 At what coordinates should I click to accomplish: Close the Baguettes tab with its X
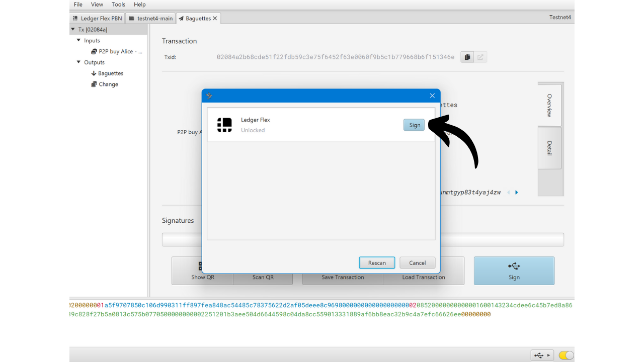tap(215, 18)
